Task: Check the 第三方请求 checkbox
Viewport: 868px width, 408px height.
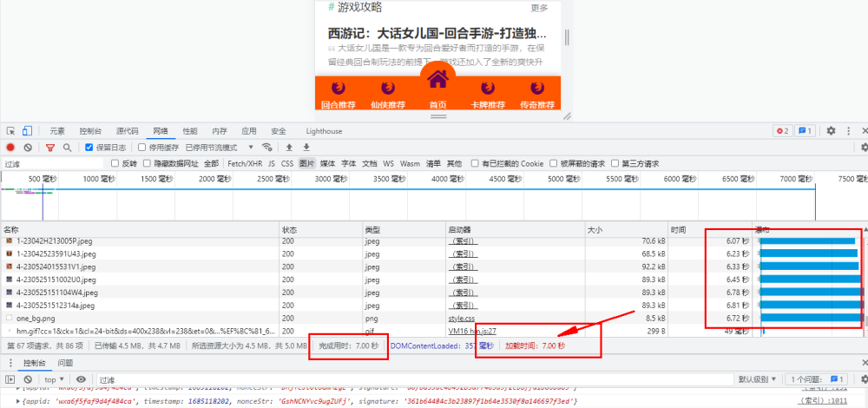Action: 615,163
